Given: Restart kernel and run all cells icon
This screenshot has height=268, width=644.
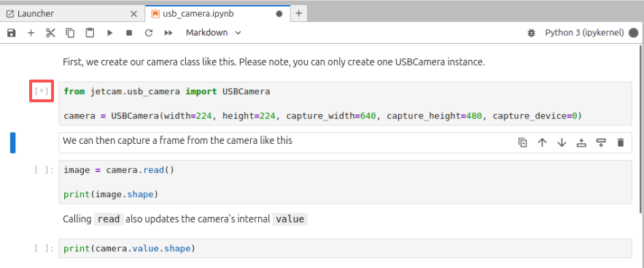Looking at the screenshot, I should click(168, 33).
